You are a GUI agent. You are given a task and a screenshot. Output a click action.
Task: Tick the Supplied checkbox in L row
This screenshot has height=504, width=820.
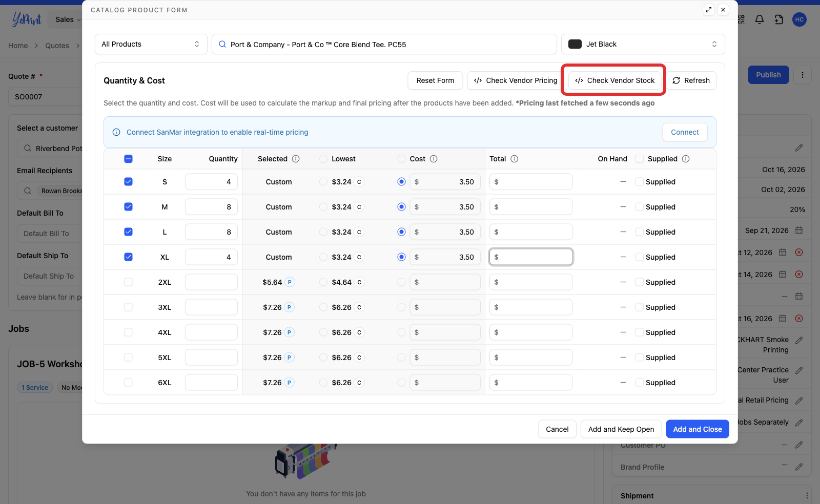640,232
